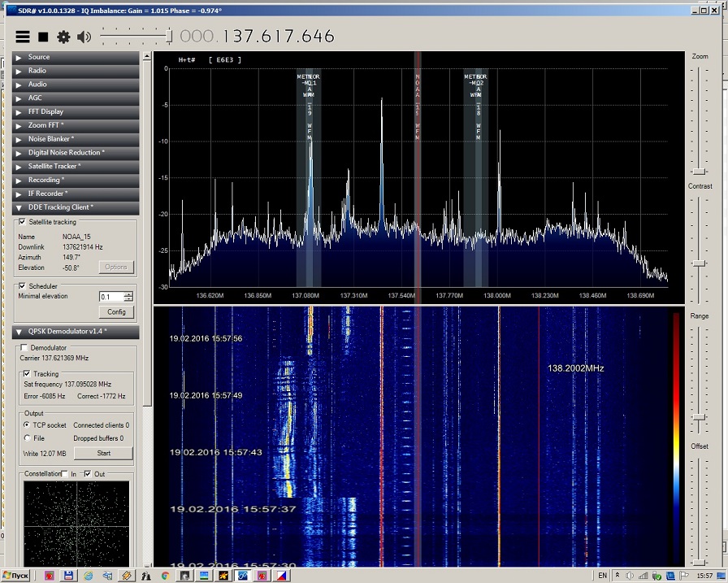
Task: Click the audio volume slider handle
Action: [x=170, y=37]
